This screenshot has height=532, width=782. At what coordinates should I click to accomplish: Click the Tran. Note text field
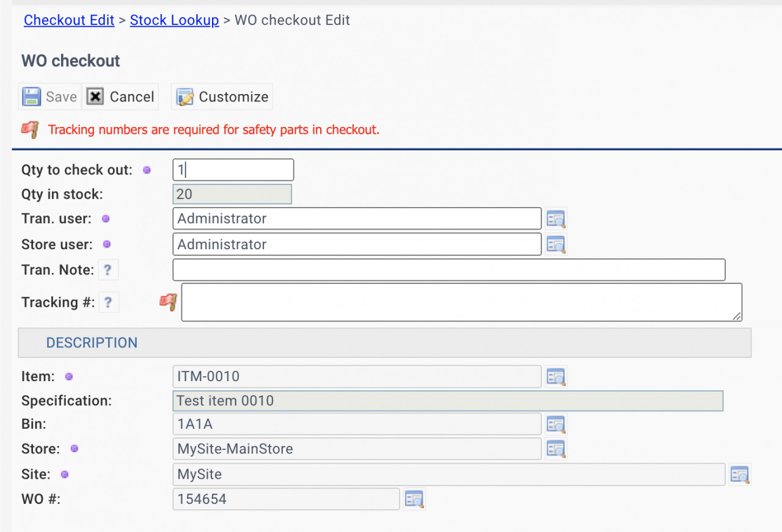tap(449, 270)
